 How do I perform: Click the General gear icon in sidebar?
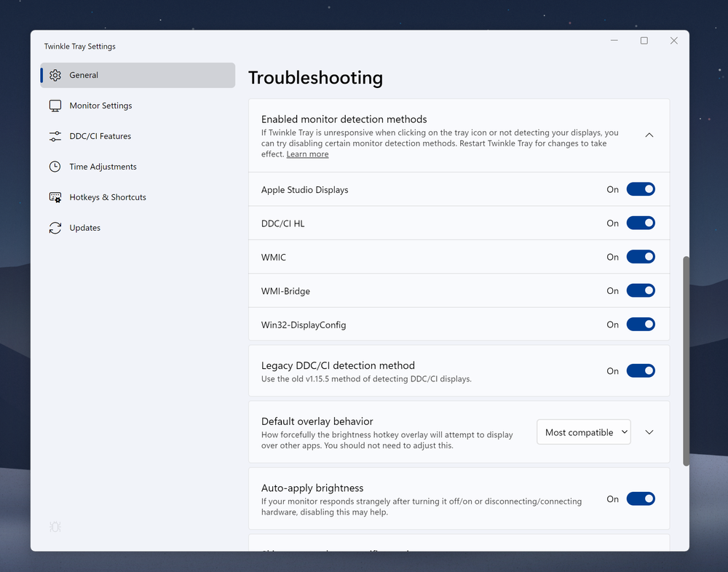point(55,75)
